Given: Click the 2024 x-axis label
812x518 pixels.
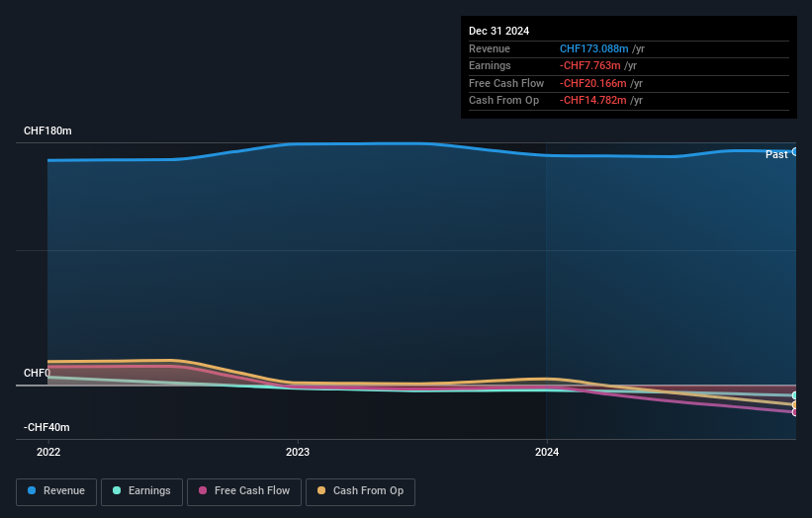Looking at the screenshot, I should click(x=547, y=453).
